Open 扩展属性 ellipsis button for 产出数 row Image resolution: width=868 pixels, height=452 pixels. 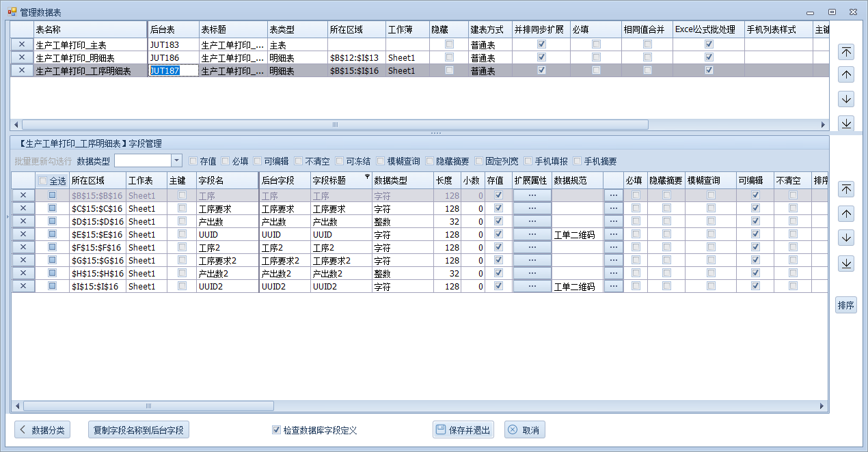532,221
